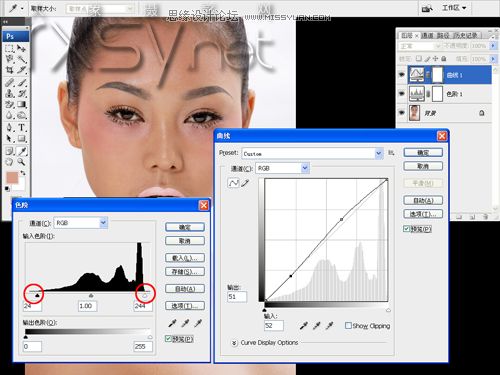
Task: Select the Crop tool
Action: pyautogui.click(x=10, y=70)
